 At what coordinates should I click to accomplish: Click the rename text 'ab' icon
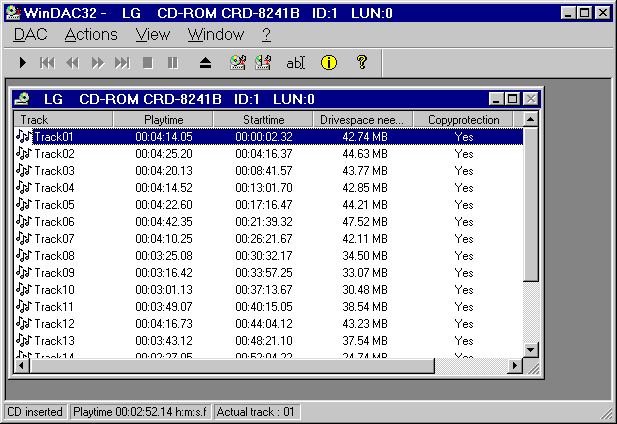295,62
